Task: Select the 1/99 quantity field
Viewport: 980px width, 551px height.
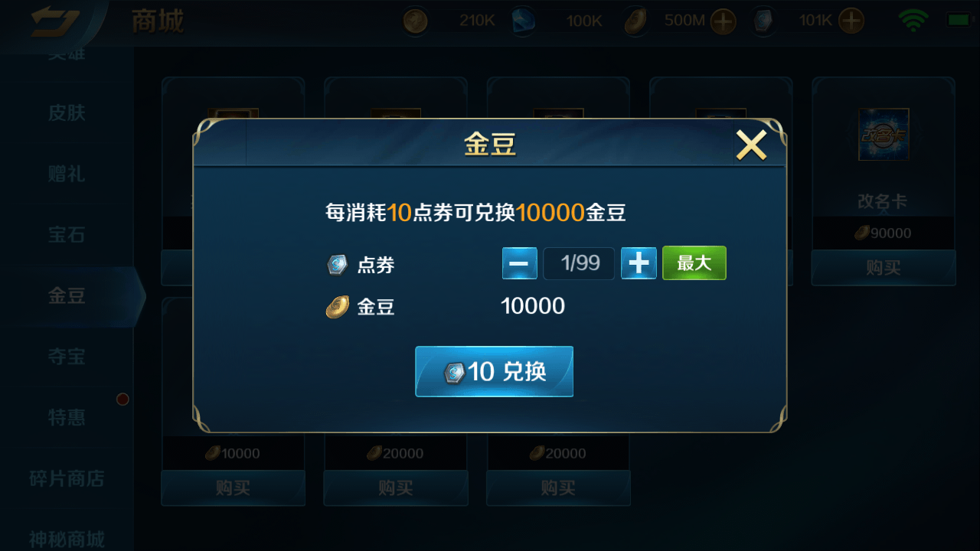Action: point(580,263)
